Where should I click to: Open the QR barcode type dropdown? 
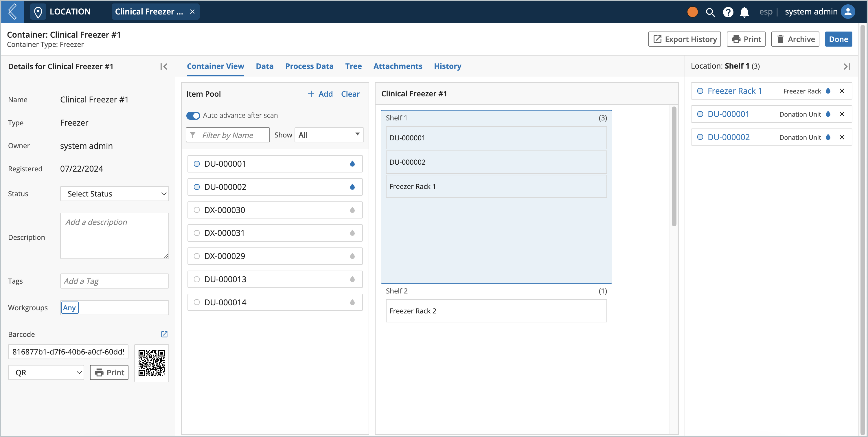point(46,372)
